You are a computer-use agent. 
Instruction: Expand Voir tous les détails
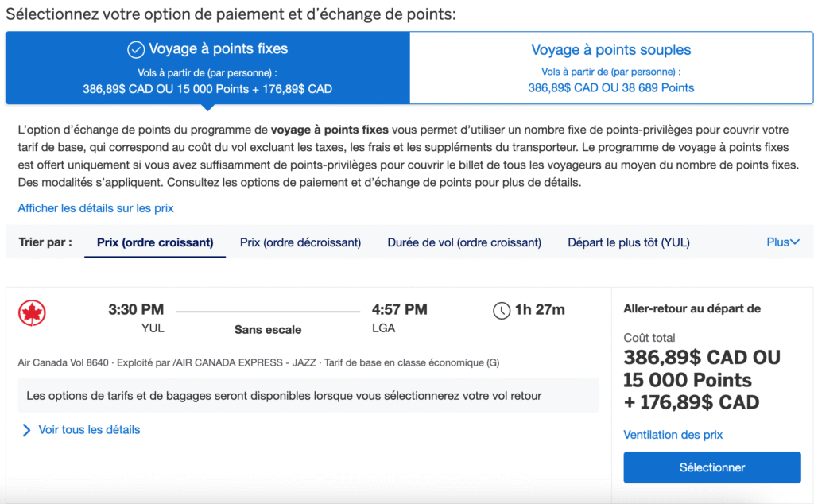(90, 428)
